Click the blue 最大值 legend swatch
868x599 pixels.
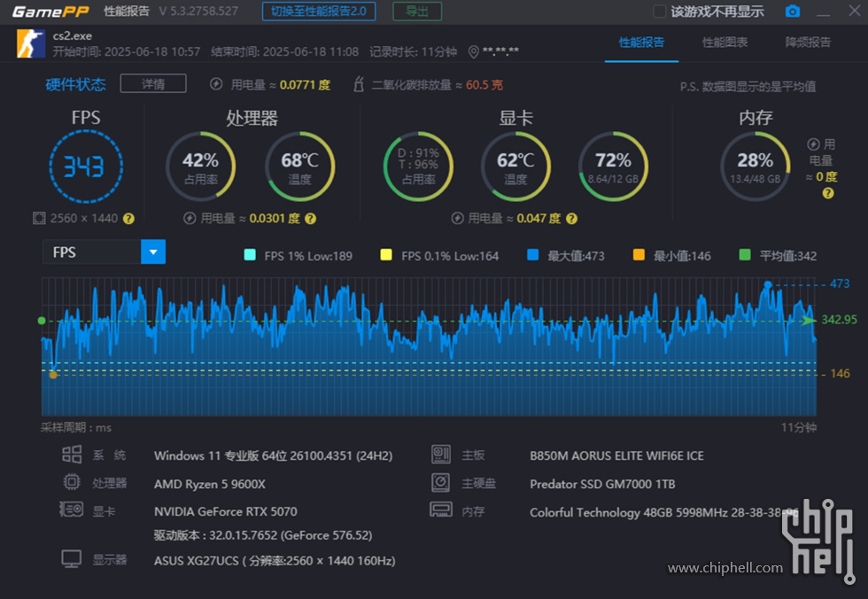533,254
